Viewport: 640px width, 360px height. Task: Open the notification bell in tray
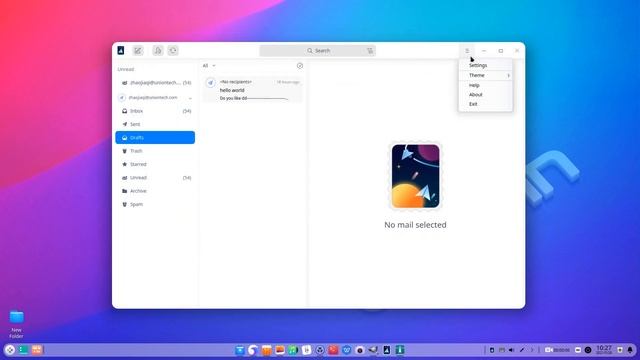630,350
